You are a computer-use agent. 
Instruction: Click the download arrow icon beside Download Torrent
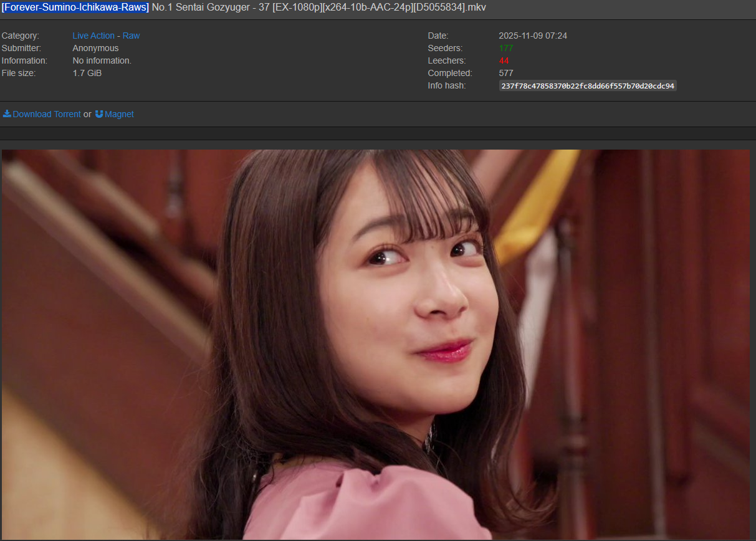coord(7,114)
